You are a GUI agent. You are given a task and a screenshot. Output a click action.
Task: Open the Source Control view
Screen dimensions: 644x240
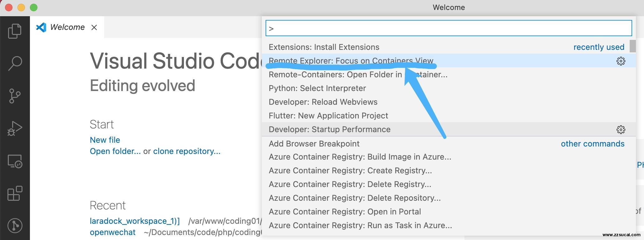pos(15,96)
